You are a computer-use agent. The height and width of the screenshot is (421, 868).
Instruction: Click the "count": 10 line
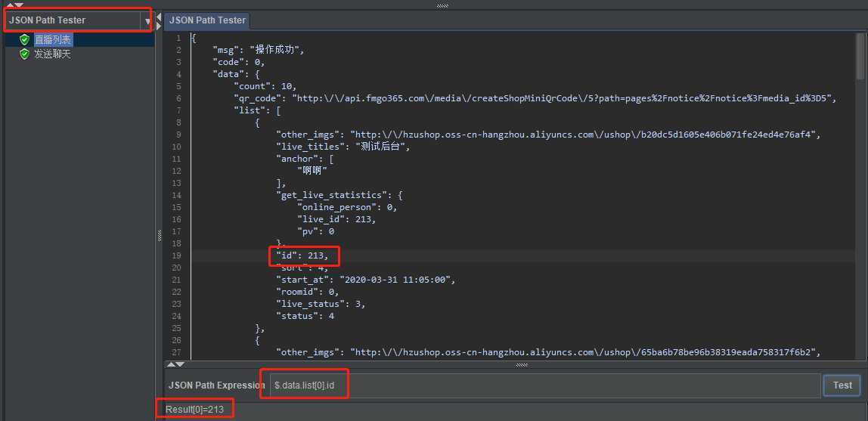coord(265,86)
